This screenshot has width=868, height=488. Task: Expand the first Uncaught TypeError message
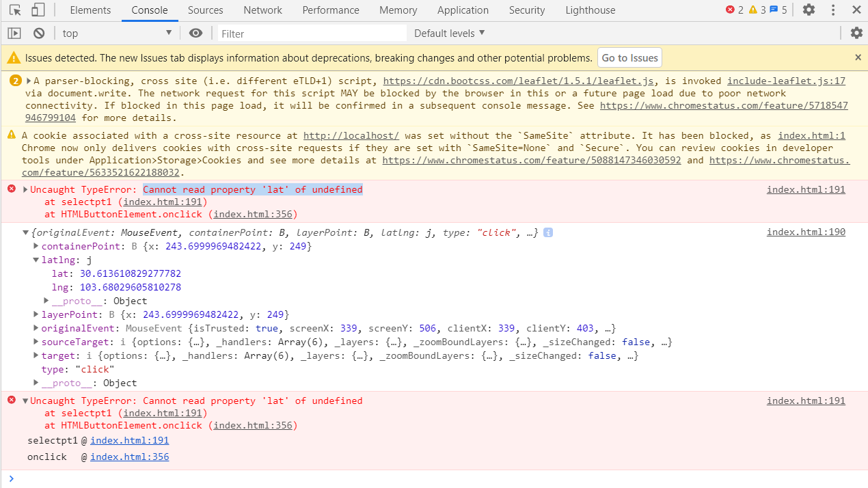(26, 189)
